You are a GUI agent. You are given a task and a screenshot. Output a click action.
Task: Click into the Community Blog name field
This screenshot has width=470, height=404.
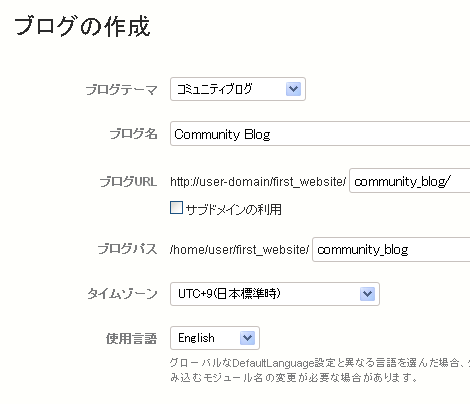point(320,134)
